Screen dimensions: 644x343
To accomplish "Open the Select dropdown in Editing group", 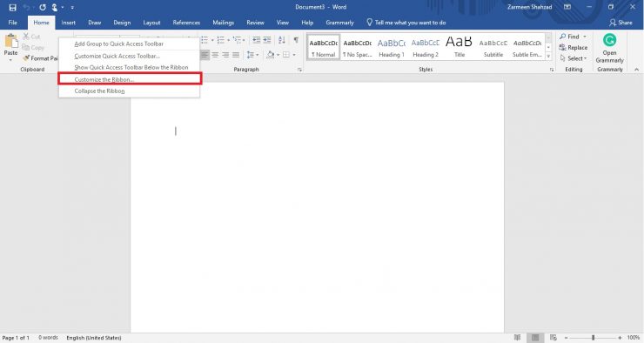I will 574,58.
